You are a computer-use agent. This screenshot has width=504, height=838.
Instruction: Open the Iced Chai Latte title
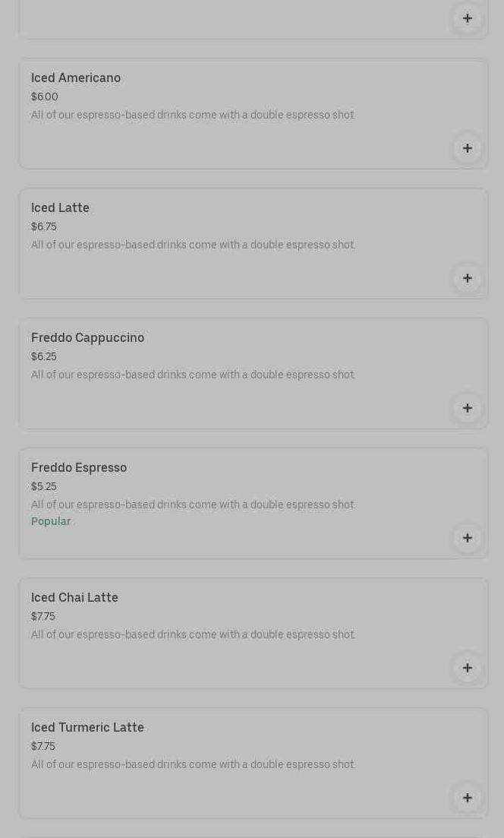pyautogui.click(x=74, y=598)
